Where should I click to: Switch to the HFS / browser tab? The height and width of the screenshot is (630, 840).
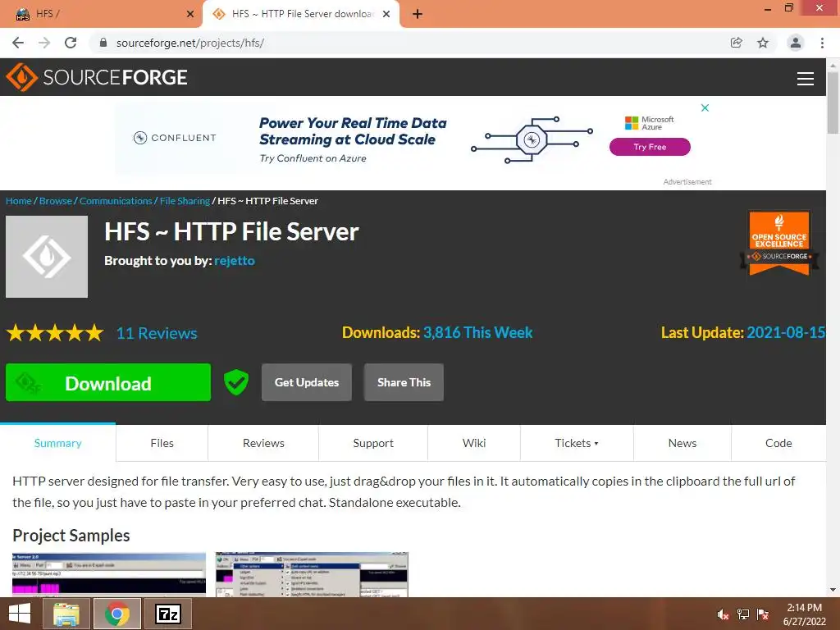(101, 14)
